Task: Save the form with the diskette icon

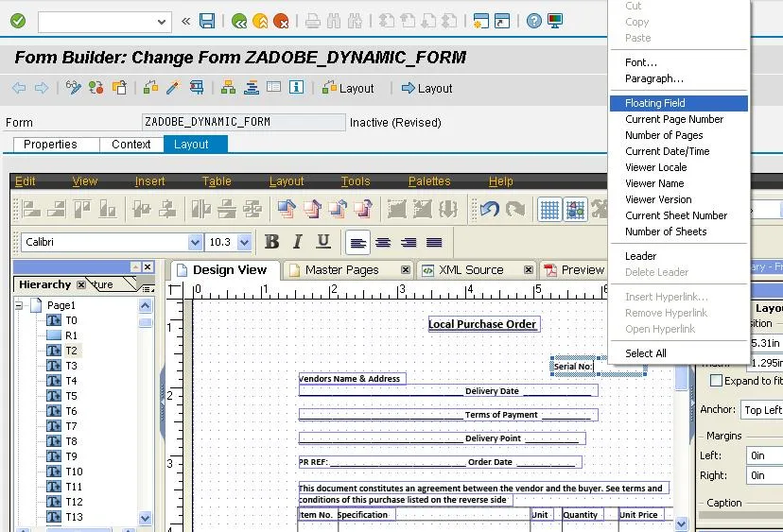Action: pyautogui.click(x=207, y=21)
